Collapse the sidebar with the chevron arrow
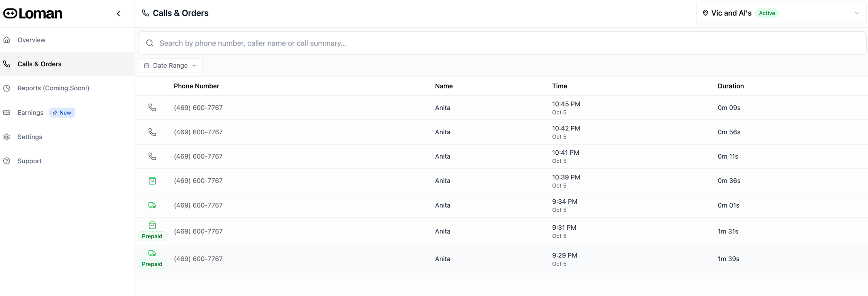This screenshot has height=296, width=868. [x=118, y=14]
